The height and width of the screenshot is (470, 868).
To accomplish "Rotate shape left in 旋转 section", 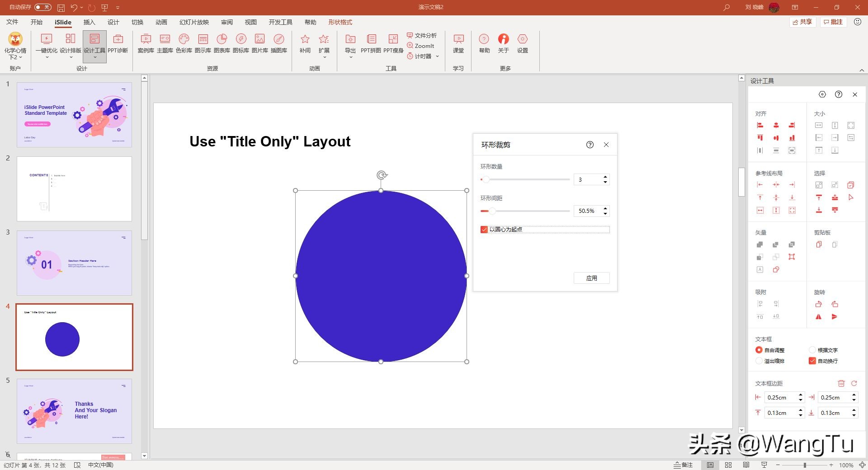I will coord(819,304).
